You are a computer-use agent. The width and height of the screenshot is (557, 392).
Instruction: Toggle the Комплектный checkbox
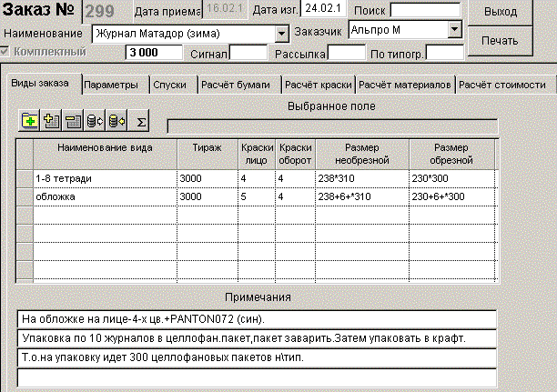(7, 52)
